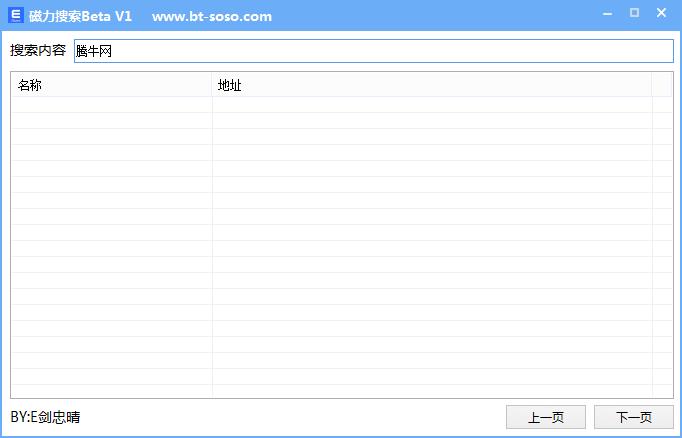Sort results by the 地址 column header
Viewport: 682px width, 438px height.
click(431, 85)
